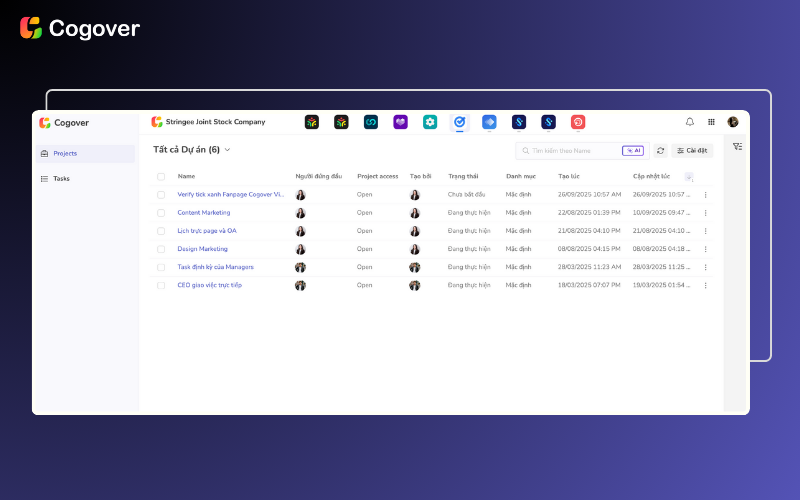The width and height of the screenshot is (800, 500).
Task: Open 'Lịch trực page và OA' project link
Action: coord(207,231)
